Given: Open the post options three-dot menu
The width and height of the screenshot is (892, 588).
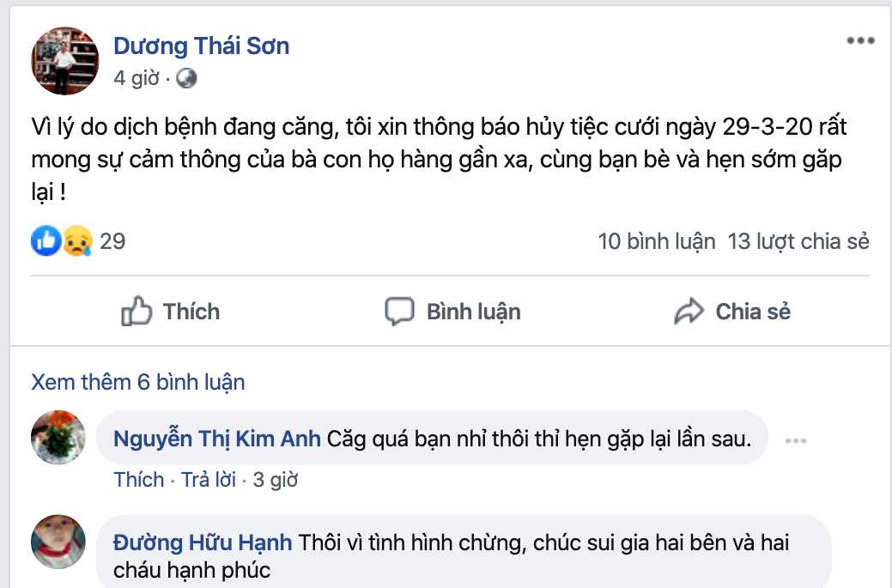Looking at the screenshot, I should [860, 41].
